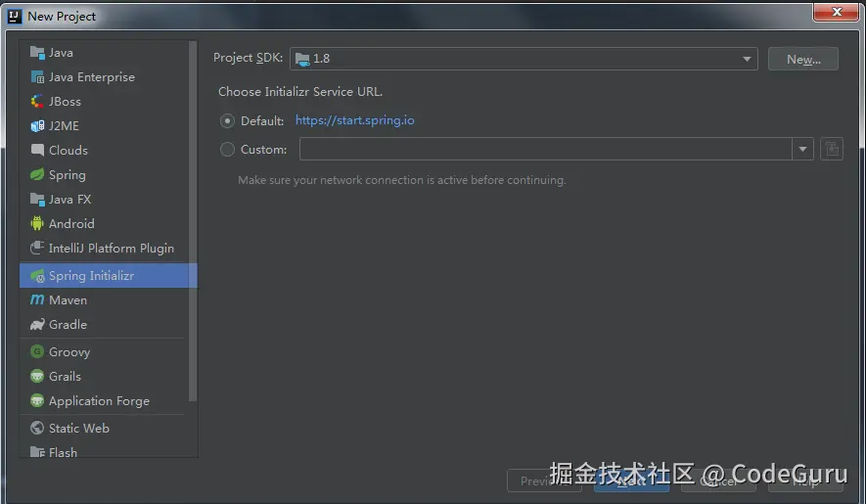Click into the Custom URL text field
The width and height of the screenshot is (866, 504).
[546, 149]
